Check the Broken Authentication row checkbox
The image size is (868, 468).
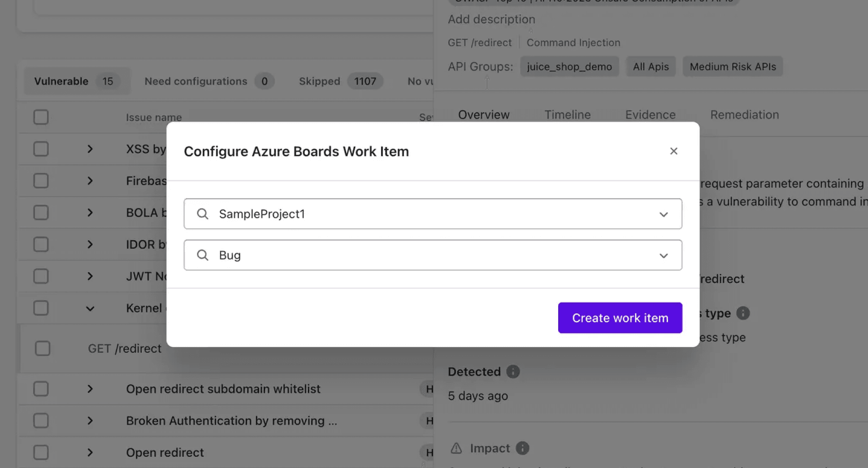pyautogui.click(x=41, y=420)
